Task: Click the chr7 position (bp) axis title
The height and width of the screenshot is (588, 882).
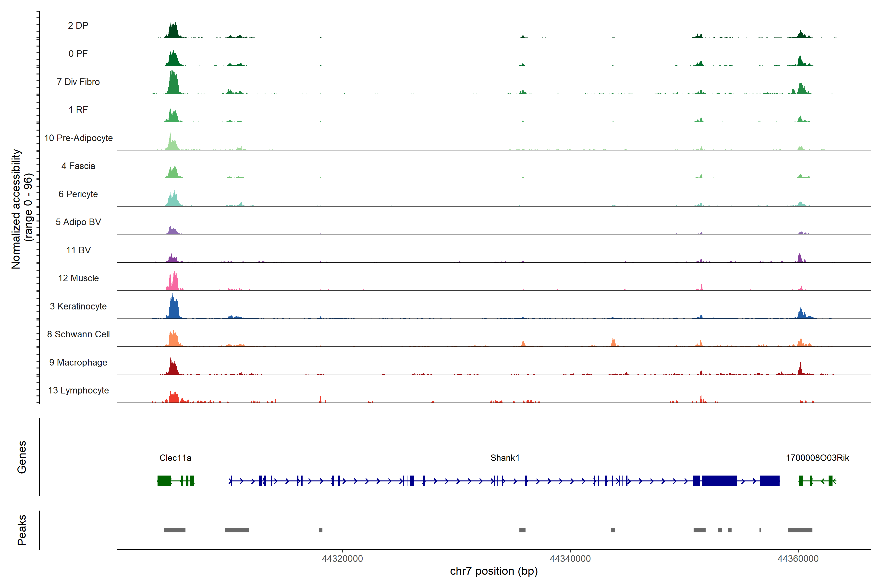Action: 493,571
